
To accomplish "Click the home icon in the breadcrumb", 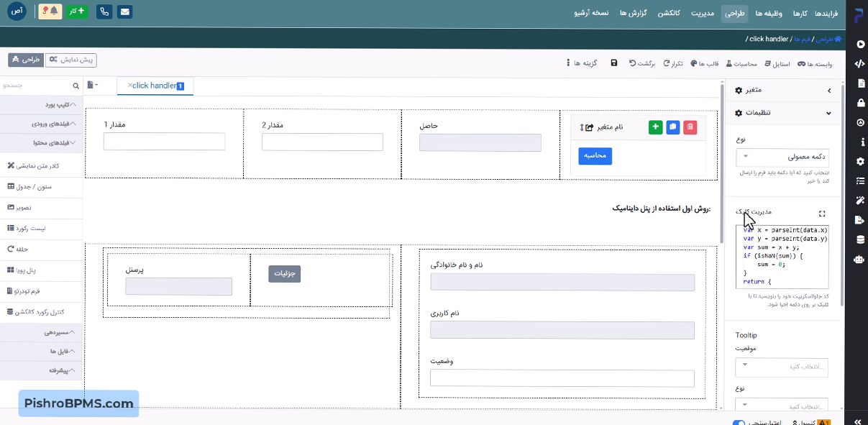I will (x=838, y=39).
